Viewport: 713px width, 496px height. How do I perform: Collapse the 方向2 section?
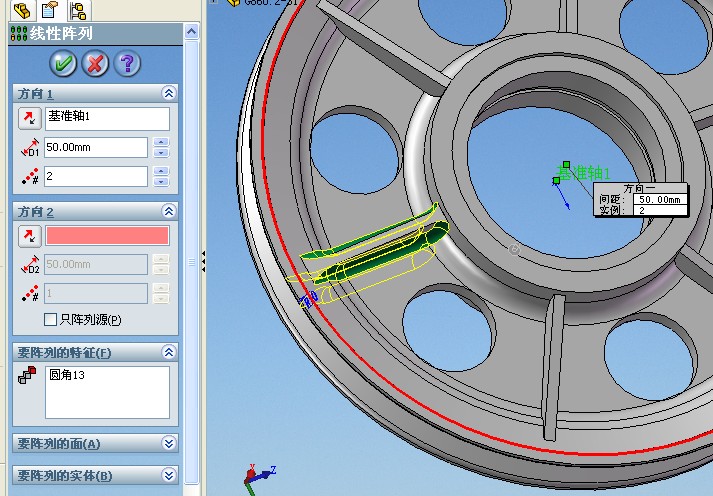point(169,211)
